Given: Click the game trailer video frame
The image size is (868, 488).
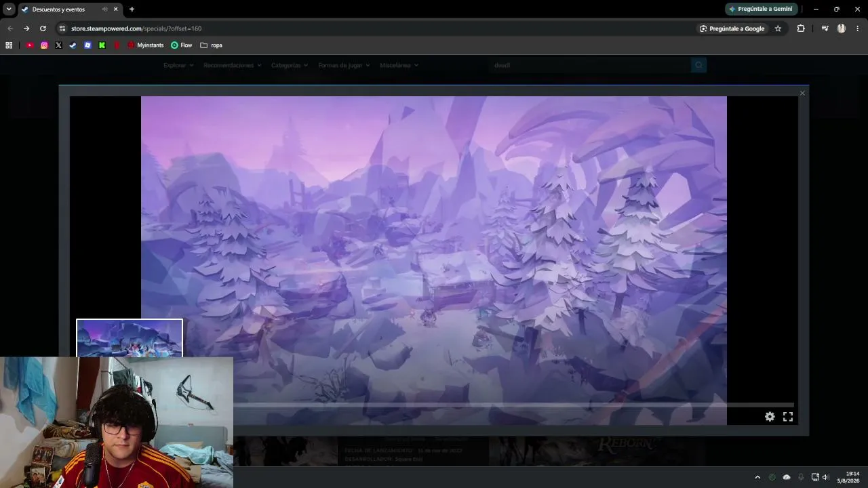Looking at the screenshot, I should [x=434, y=260].
